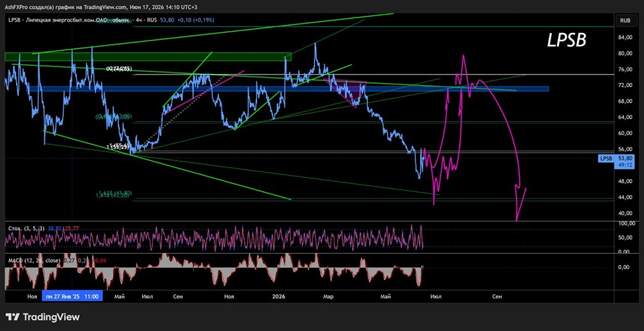
Task: Click the +0,10 (+0,19%) price change value
Action: tap(196, 20)
